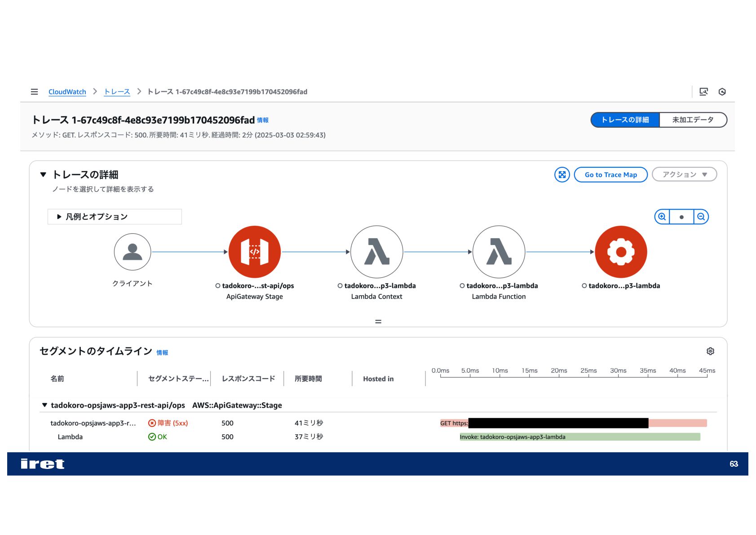Select radio for Lambda Context node
Image resolution: width=756 pixels, height=535 pixels.
coord(340,286)
